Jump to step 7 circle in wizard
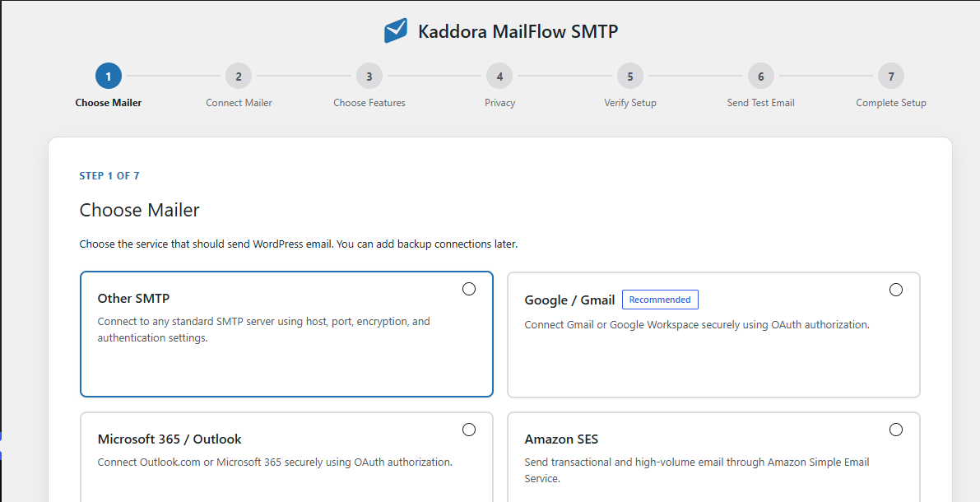This screenshot has height=502, width=980. [x=890, y=77]
